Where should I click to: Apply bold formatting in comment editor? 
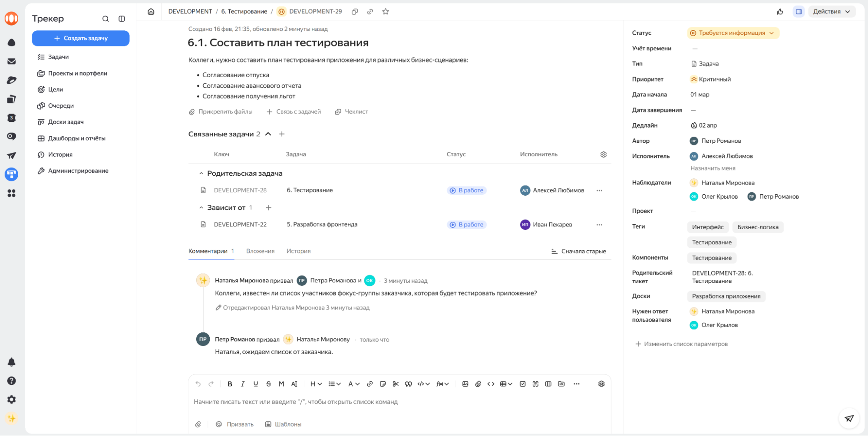click(x=230, y=384)
